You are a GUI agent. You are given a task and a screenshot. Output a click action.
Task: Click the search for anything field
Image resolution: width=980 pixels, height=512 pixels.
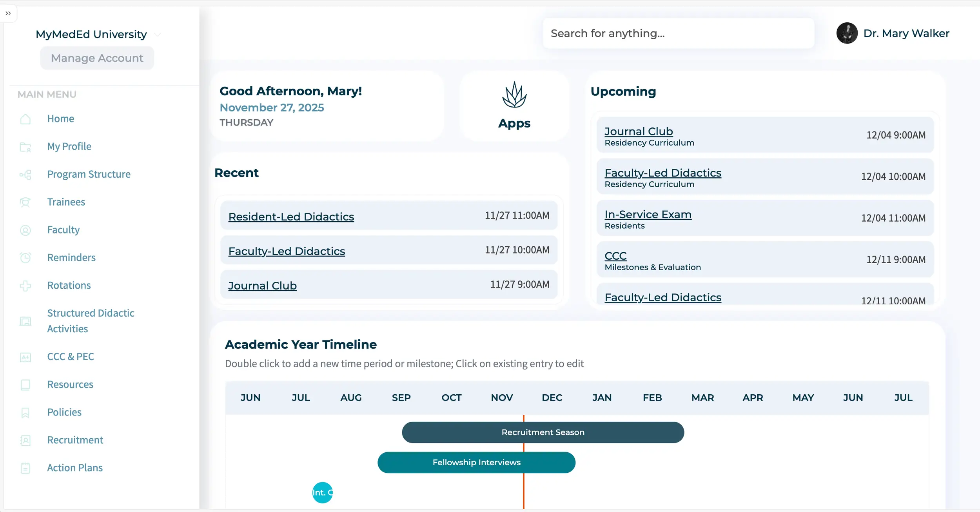678,33
